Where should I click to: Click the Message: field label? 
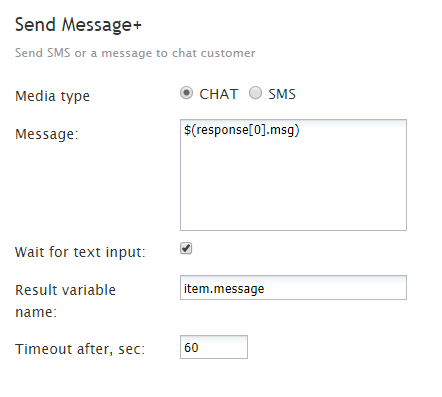coord(47,134)
